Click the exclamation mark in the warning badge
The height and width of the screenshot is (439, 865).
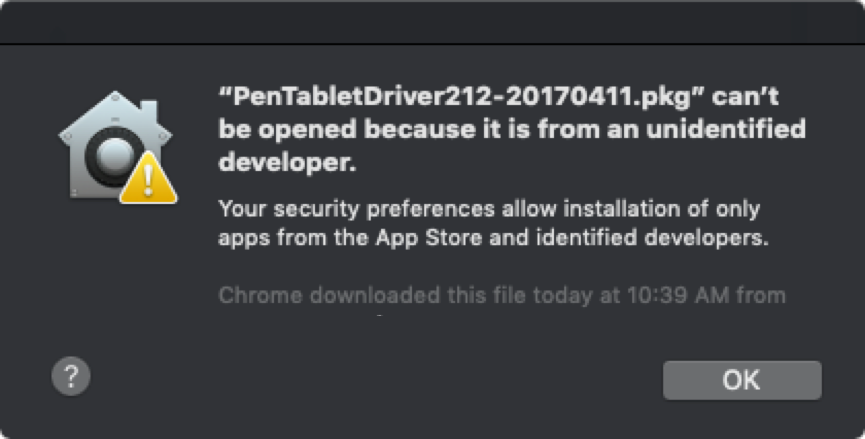[148, 181]
